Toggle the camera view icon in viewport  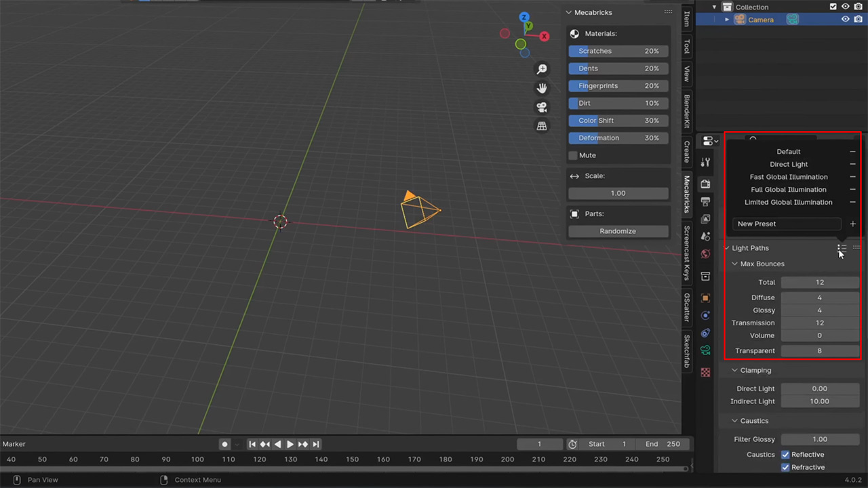click(541, 106)
